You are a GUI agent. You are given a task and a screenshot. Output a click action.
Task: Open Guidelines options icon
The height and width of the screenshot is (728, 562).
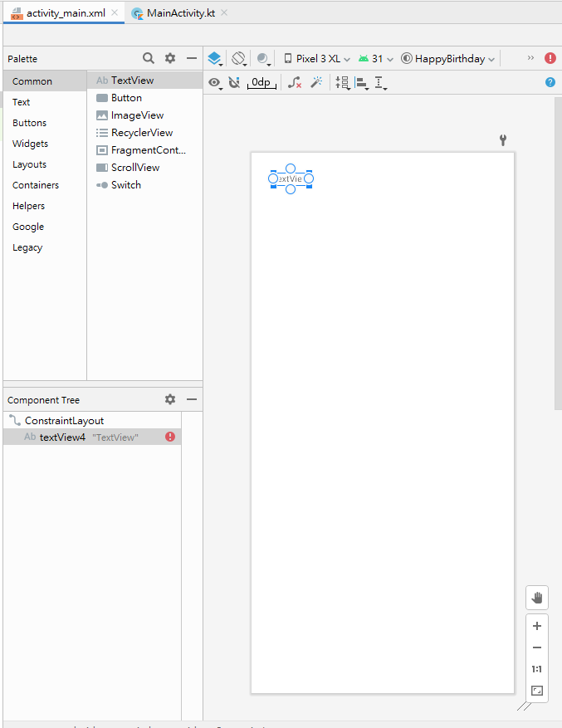coord(380,83)
